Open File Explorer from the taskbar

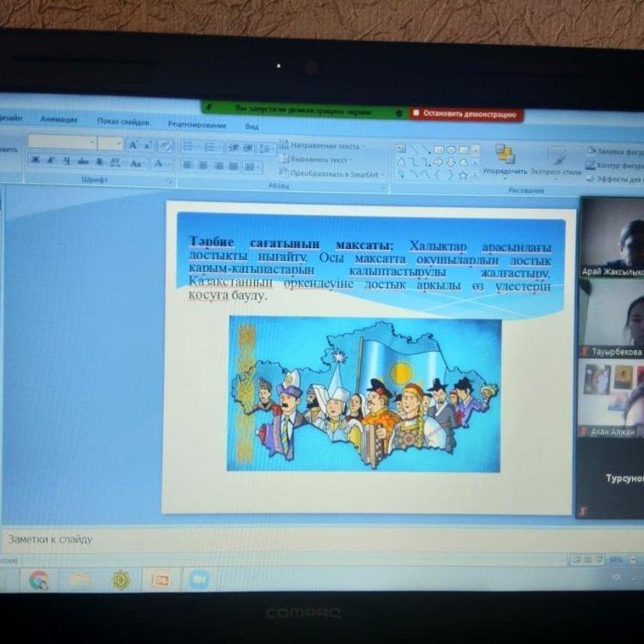tap(80, 580)
